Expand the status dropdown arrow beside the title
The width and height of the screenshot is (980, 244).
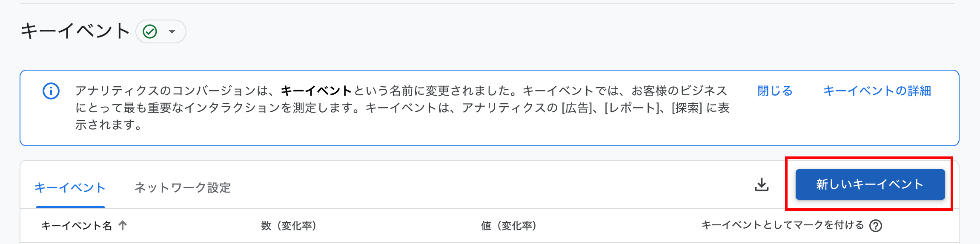[x=172, y=31]
